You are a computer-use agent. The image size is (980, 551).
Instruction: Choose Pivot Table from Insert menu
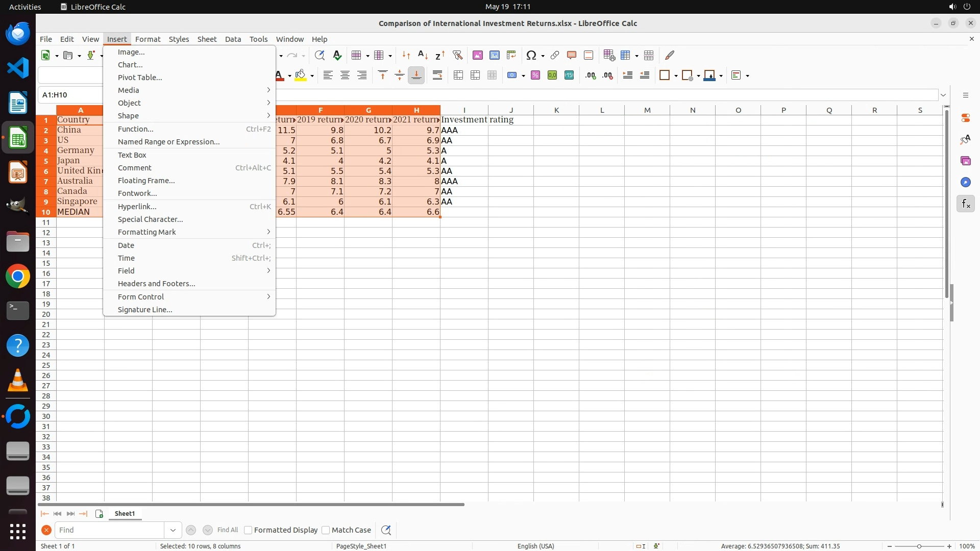tap(140, 78)
